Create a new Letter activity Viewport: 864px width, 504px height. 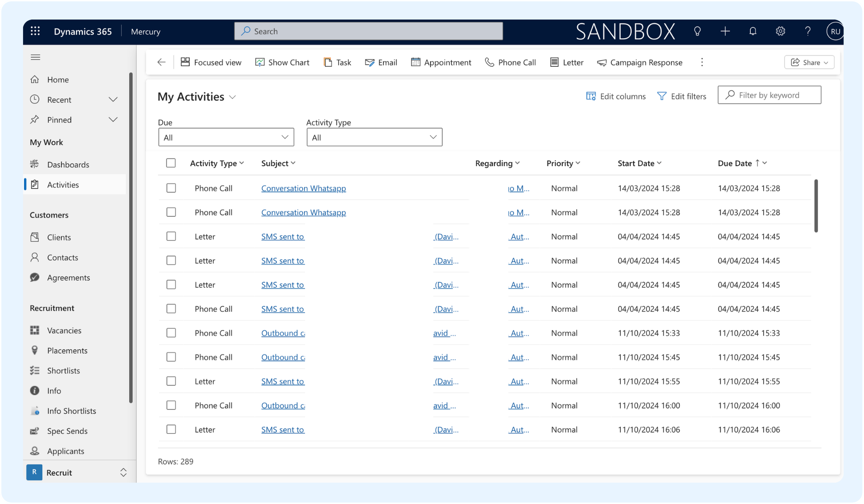567,62
